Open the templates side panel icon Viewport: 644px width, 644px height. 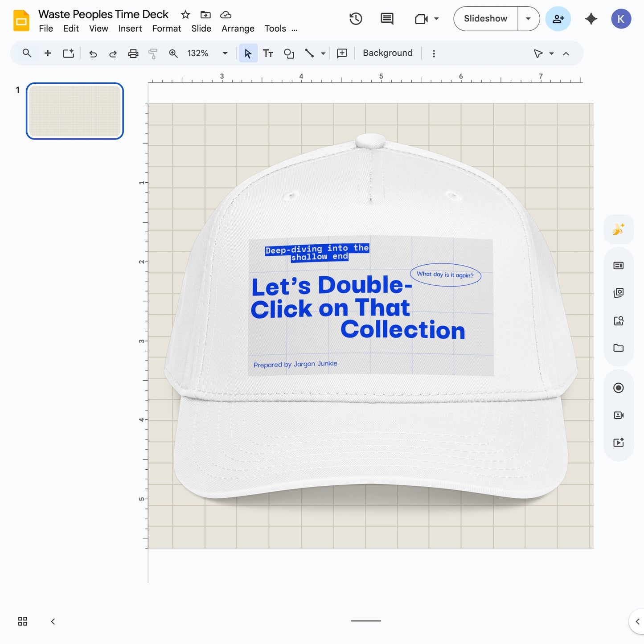tap(619, 266)
